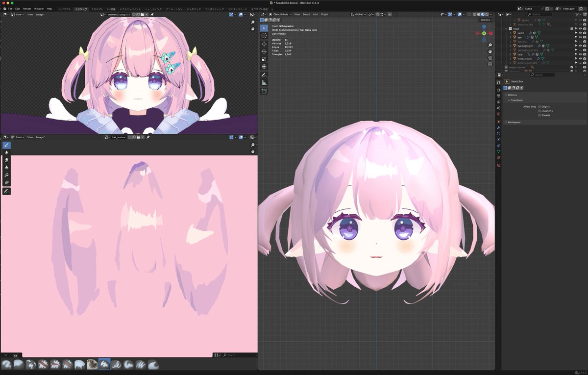
Task: Select the Clone tool in paint editor
Action: pyautogui.click(x=6, y=167)
